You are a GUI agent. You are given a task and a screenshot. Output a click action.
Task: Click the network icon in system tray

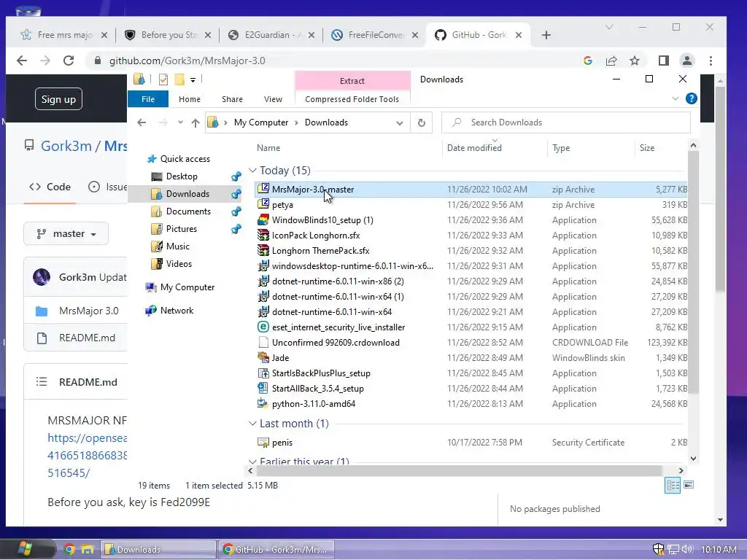pyautogui.click(x=673, y=549)
